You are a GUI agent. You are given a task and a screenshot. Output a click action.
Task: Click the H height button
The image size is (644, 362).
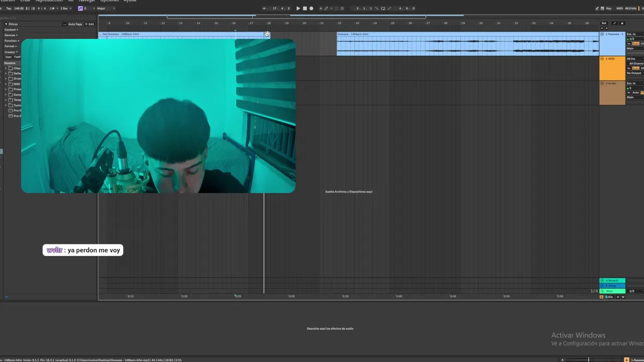pyautogui.click(x=618, y=297)
